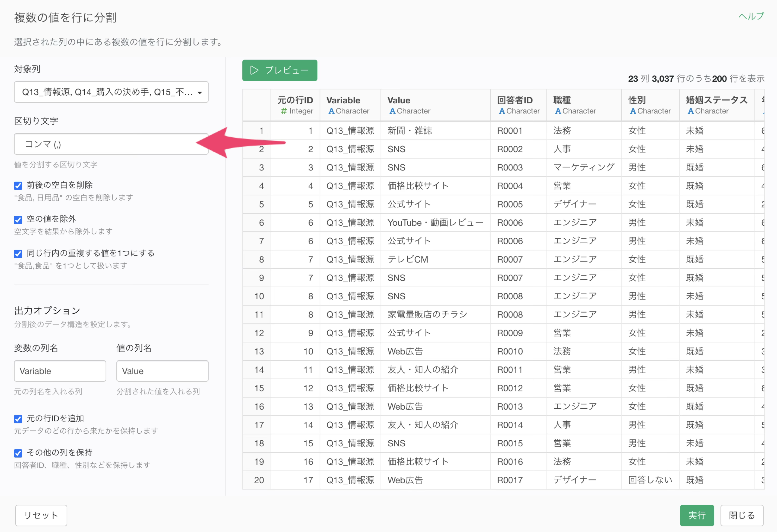777x532 pixels.
Task: Click the 値の列名 Value input field
Action: (162, 371)
